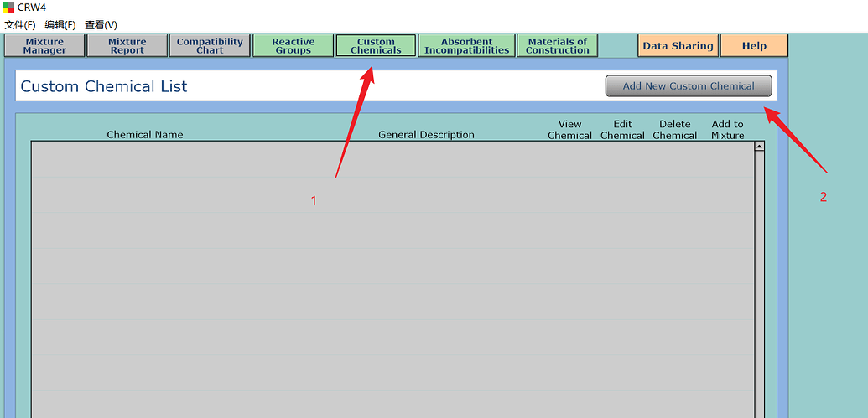Open the Compatibility Chart tab
Image resolution: width=868 pixels, height=418 pixels.
pos(210,46)
